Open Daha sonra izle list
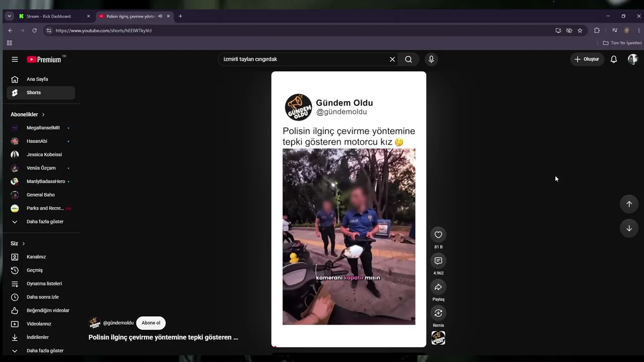Image resolution: width=644 pixels, height=362 pixels. [41, 297]
